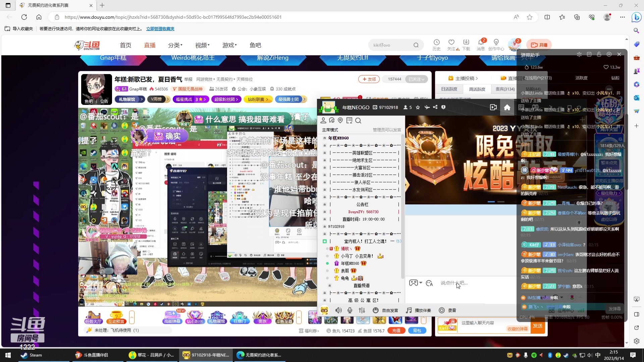The width and height of the screenshot is (644, 362).
Task: Toggle the YY microphone icon
Action: click(x=350, y=310)
